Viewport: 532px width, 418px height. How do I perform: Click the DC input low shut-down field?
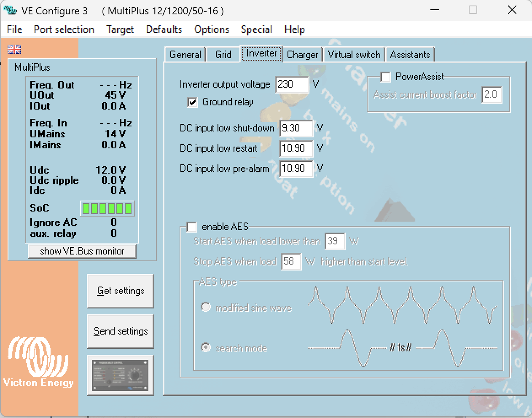coord(296,128)
